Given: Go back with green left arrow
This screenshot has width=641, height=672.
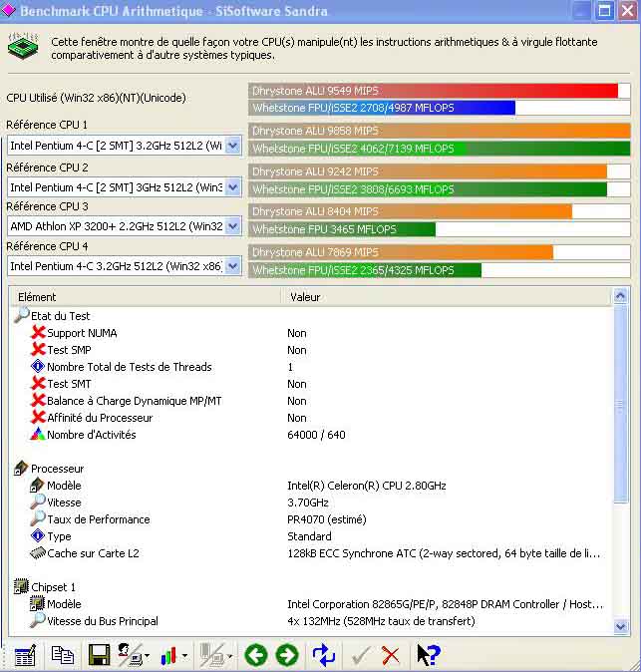Looking at the screenshot, I should 256,655.
